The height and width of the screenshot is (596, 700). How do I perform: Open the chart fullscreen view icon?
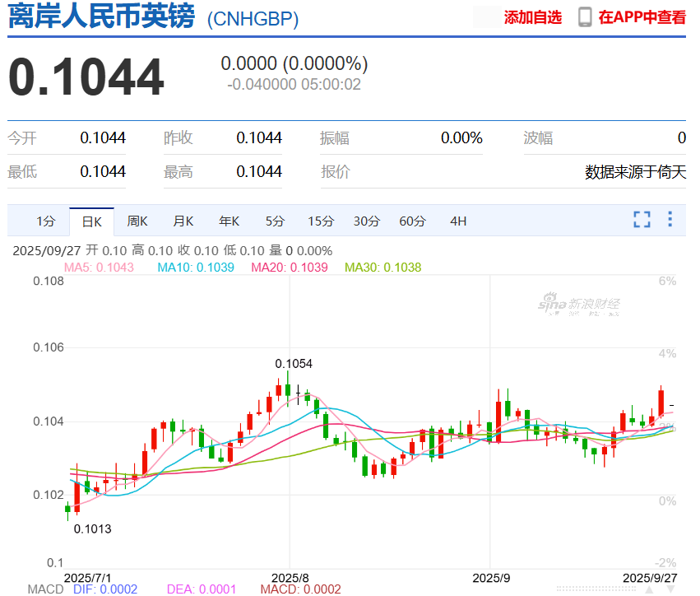tap(641, 221)
